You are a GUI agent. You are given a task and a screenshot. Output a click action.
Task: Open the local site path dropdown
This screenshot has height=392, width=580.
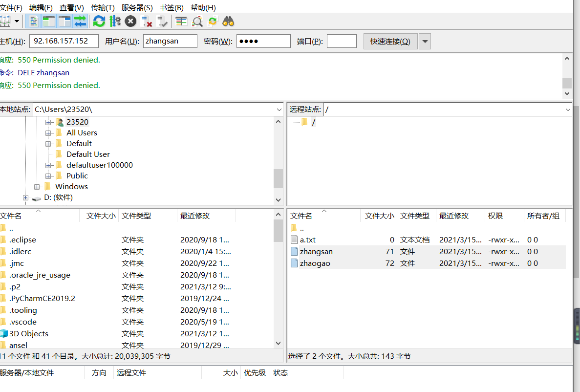click(279, 109)
